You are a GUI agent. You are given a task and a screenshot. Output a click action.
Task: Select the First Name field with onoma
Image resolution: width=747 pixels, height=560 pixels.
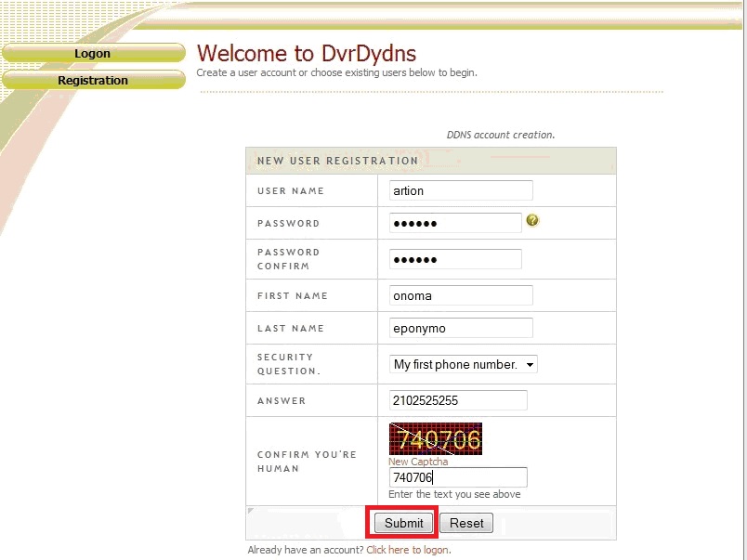[461, 295]
